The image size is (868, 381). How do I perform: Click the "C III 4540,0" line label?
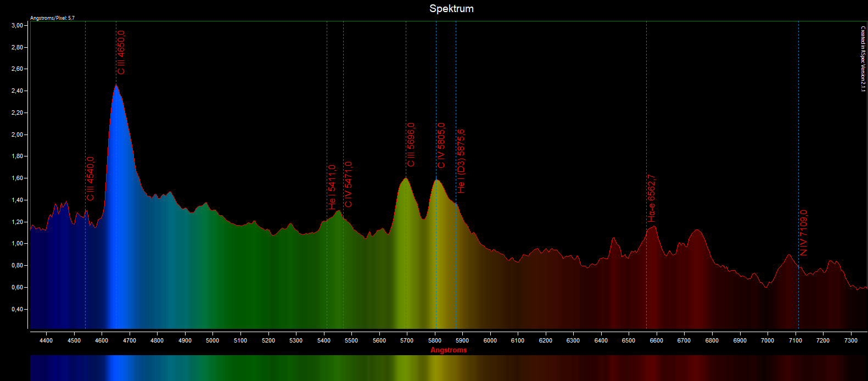pyautogui.click(x=91, y=178)
